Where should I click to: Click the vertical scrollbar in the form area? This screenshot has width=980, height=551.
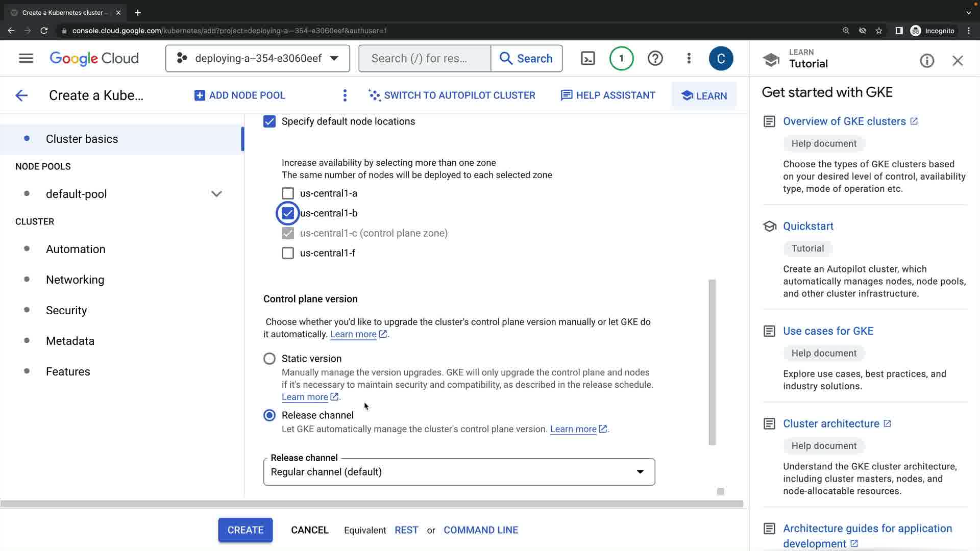tap(712, 362)
